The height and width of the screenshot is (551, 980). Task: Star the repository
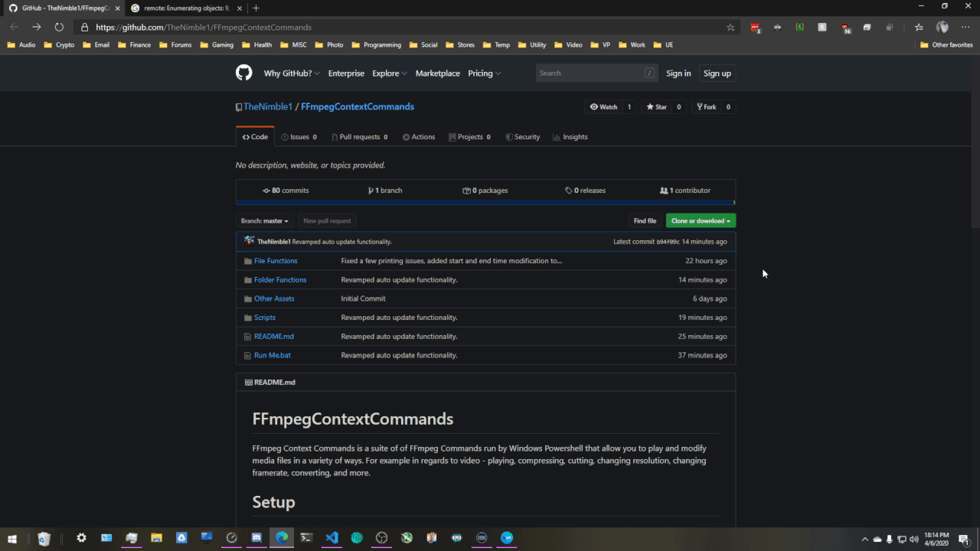(x=656, y=107)
